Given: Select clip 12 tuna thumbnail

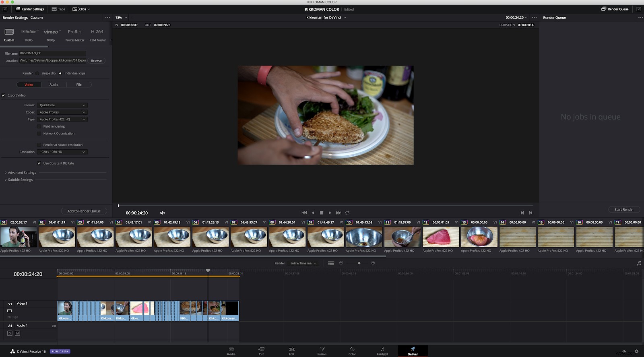Looking at the screenshot, I should click(x=441, y=237).
